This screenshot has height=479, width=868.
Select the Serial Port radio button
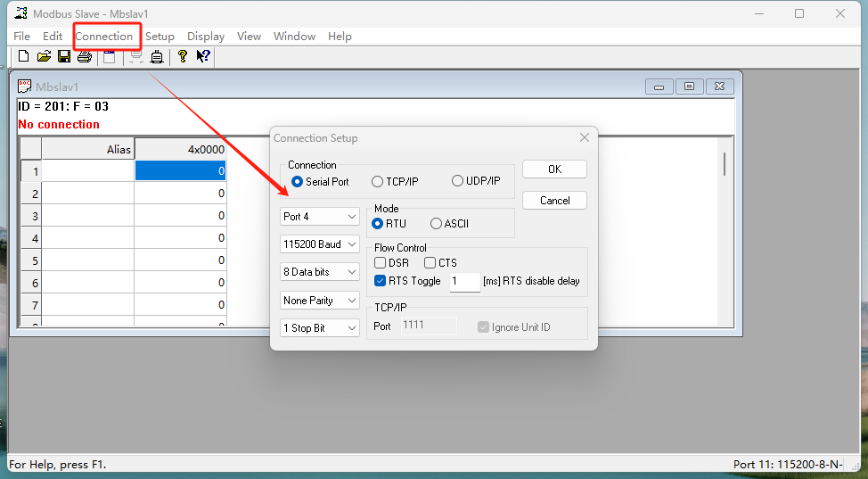pos(298,181)
